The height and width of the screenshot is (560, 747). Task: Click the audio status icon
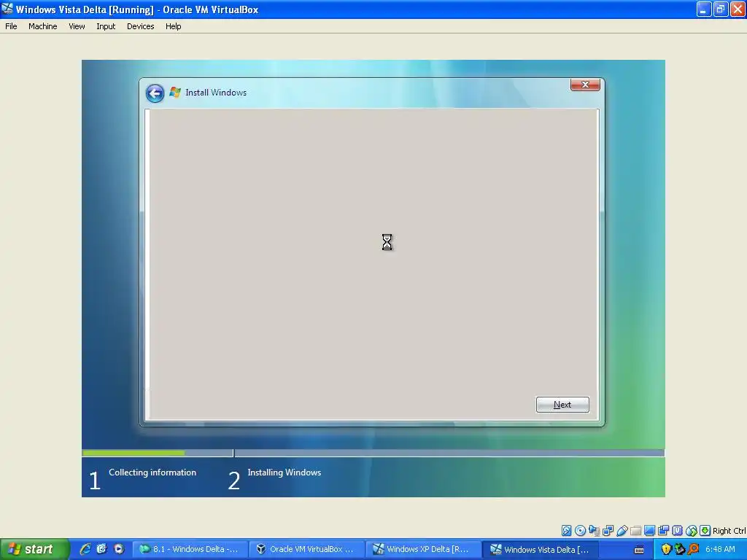[x=594, y=531]
